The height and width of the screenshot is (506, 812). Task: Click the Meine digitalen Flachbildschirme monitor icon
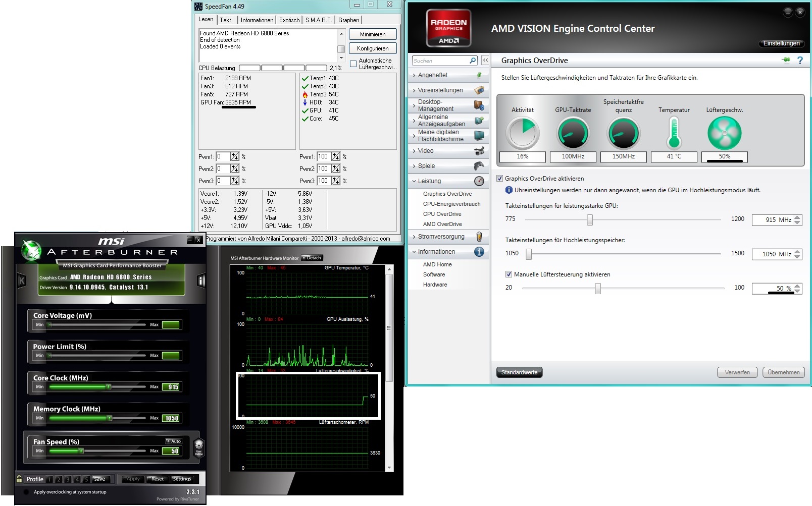click(x=479, y=136)
